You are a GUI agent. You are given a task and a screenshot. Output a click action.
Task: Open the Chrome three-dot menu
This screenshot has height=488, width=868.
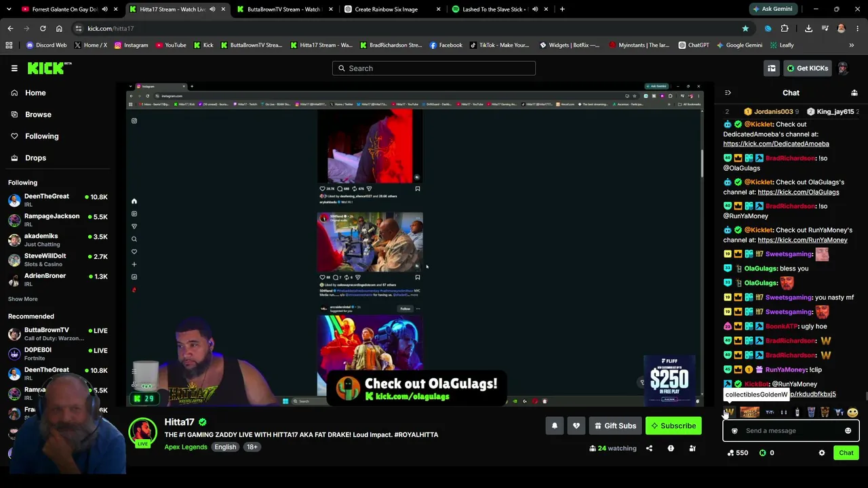(x=858, y=28)
